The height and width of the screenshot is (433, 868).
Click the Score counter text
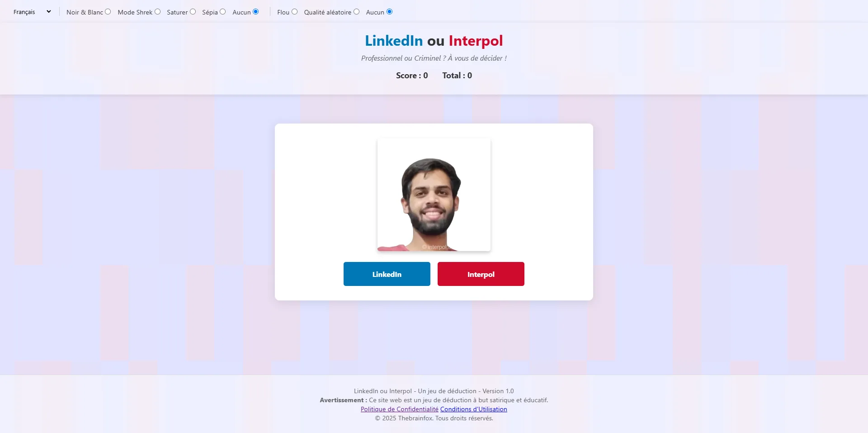coord(412,76)
